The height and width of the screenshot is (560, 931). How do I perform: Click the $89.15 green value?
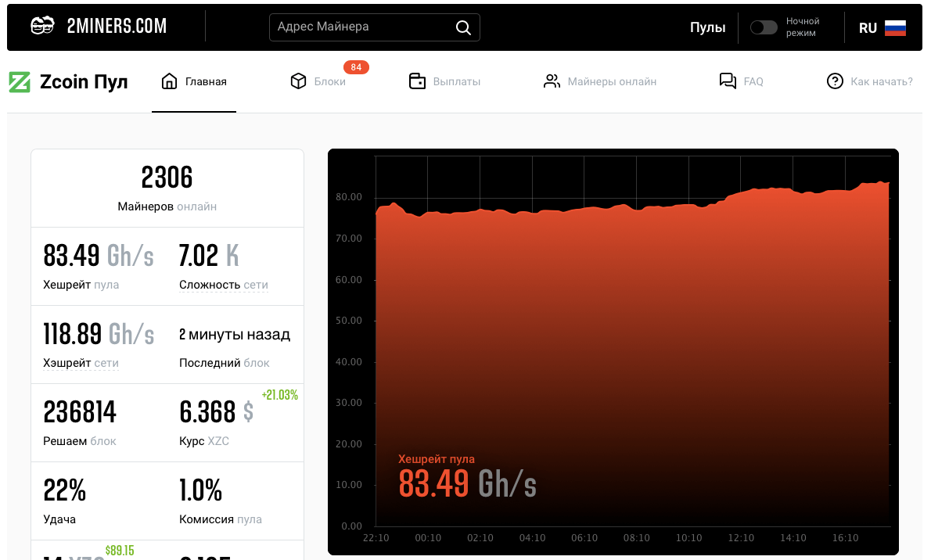(120, 551)
